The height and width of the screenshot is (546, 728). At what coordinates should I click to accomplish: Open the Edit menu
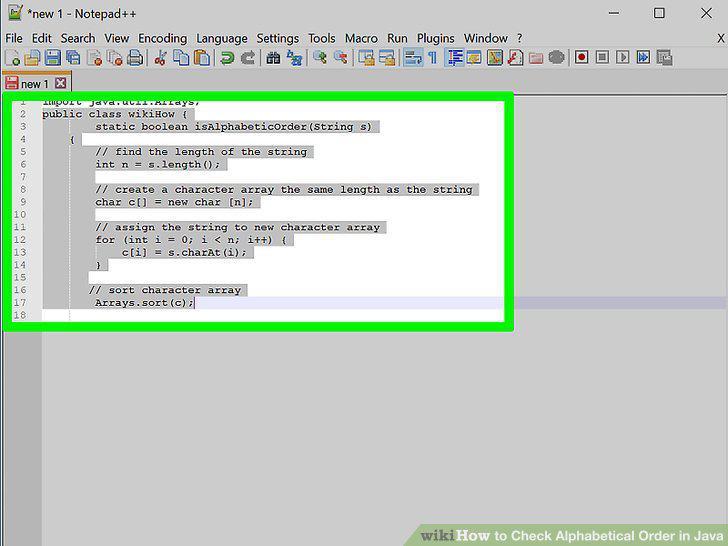pos(41,38)
